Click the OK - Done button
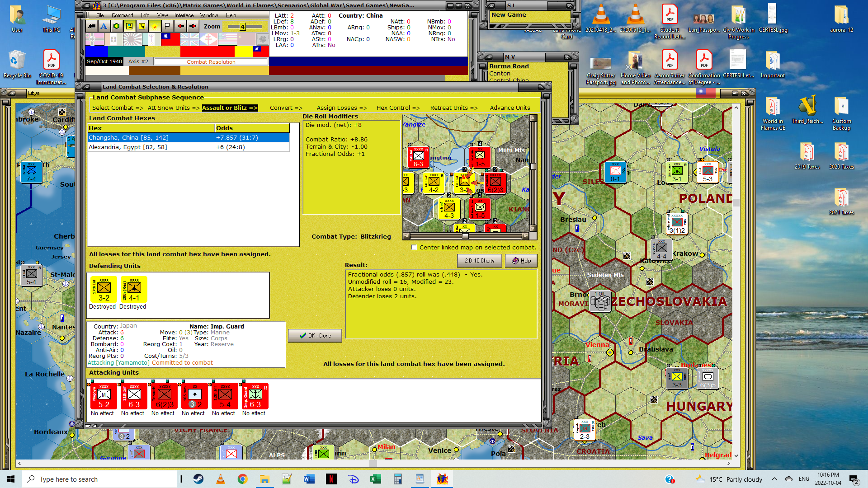This screenshot has width=868, height=488. (x=315, y=336)
